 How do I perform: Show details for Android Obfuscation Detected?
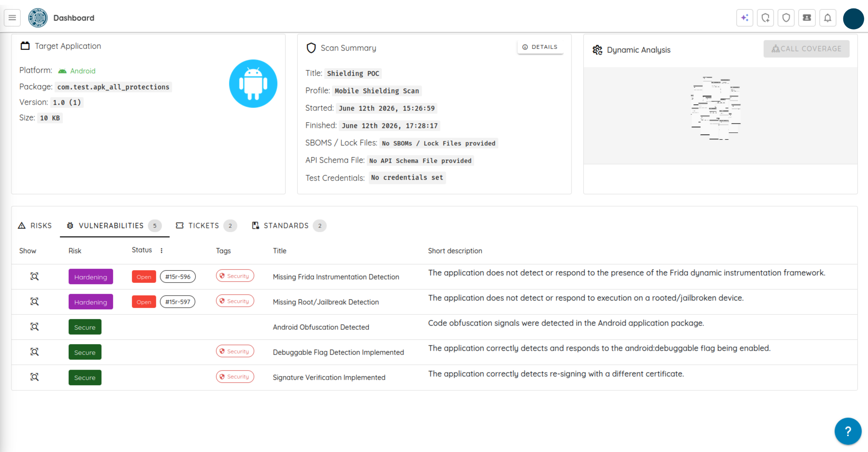coord(34,327)
